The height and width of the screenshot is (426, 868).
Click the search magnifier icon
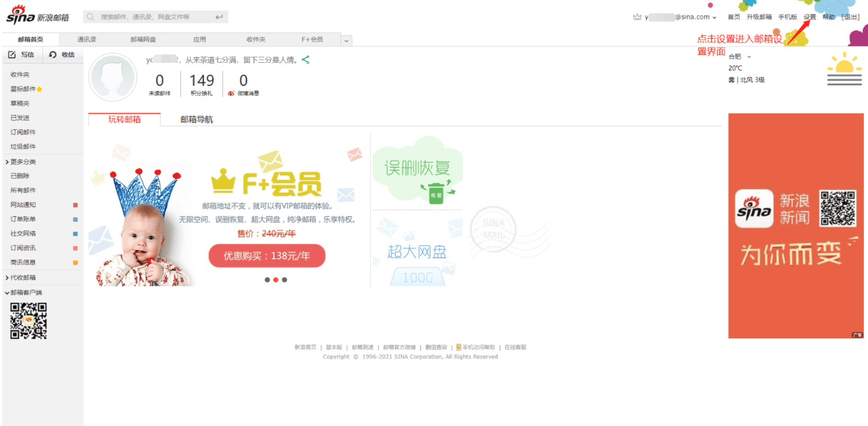tap(90, 17)
